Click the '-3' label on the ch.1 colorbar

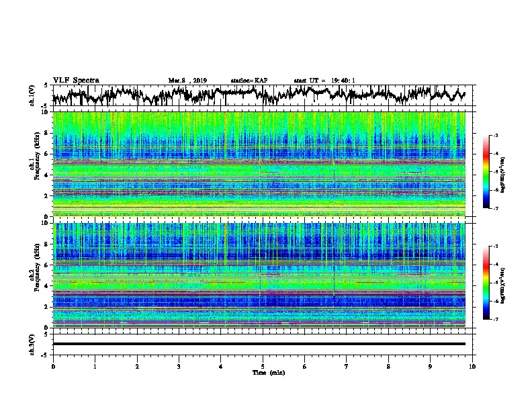point(495,135)
